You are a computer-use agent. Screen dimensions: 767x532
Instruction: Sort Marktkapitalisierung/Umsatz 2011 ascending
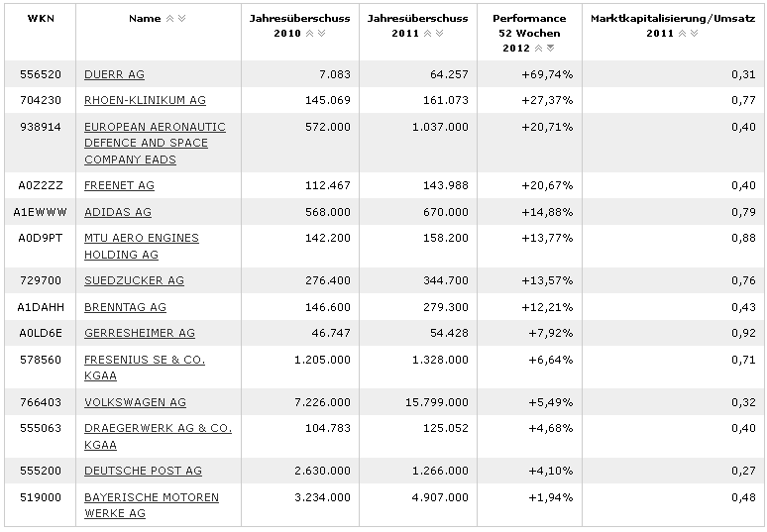pyautogui.click(x=683, y=34)
